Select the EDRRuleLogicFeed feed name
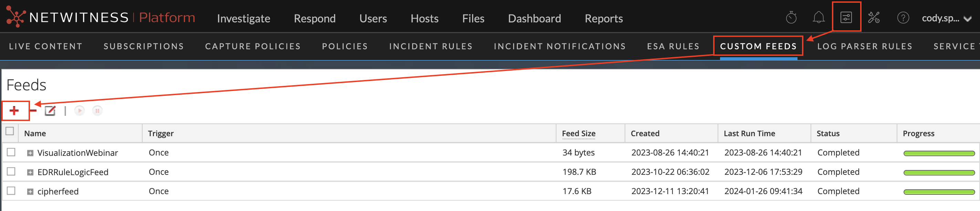Screen dimensions: 980x211 click(73, 172)
